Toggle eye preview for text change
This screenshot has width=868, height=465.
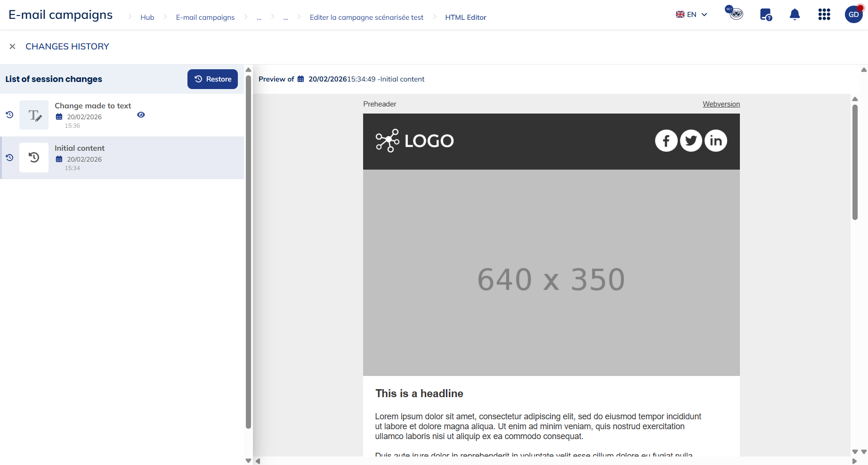(141, 115)
